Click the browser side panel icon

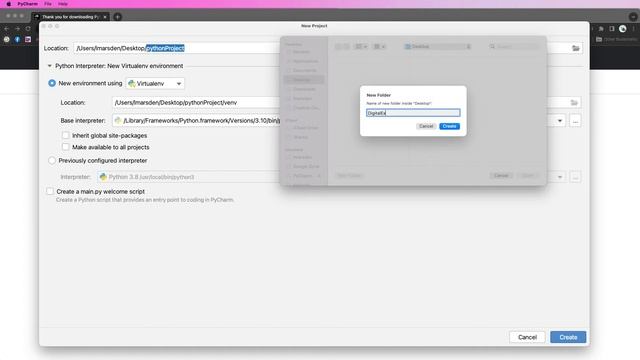tap(611, 29)
